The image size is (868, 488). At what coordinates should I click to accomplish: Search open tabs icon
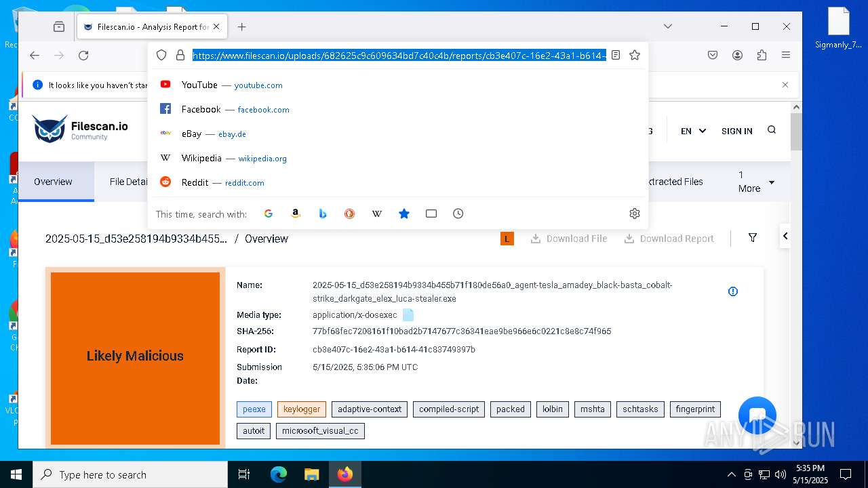pyautogui.click(x=431, y=213)
